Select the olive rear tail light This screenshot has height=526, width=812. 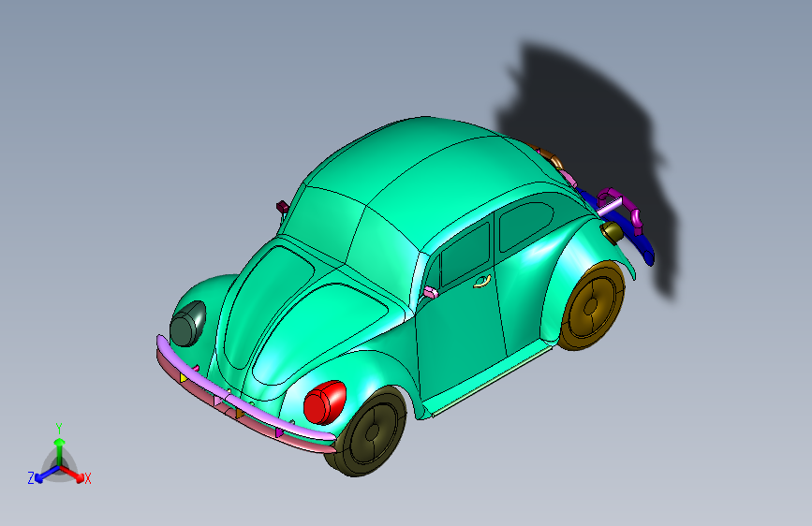(x=612, y=232)
